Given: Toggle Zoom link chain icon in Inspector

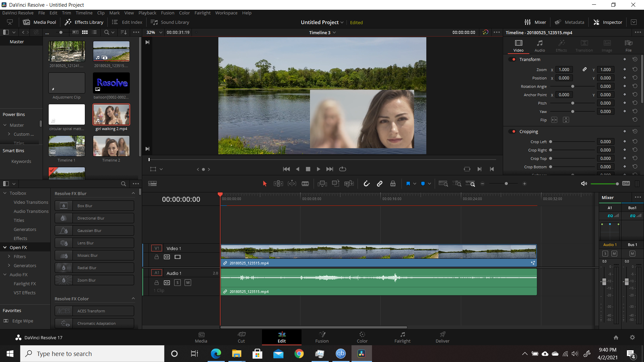Looking at the screenshot, I should (x=585, y=69).
